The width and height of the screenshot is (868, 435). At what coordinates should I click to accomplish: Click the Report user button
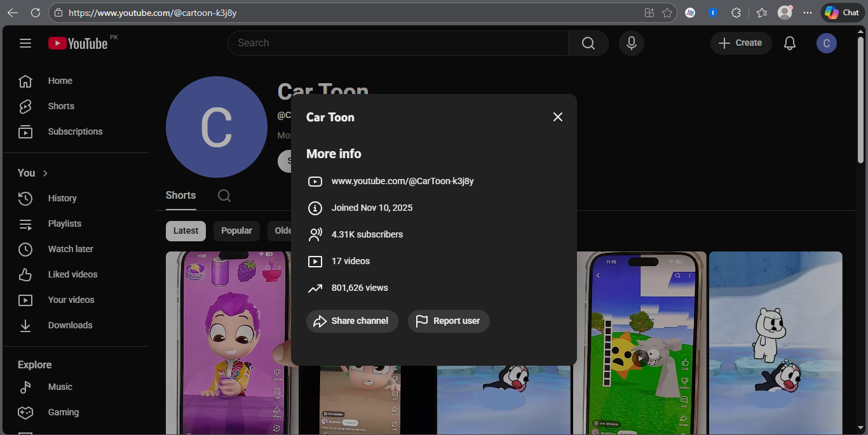(449, 321)
